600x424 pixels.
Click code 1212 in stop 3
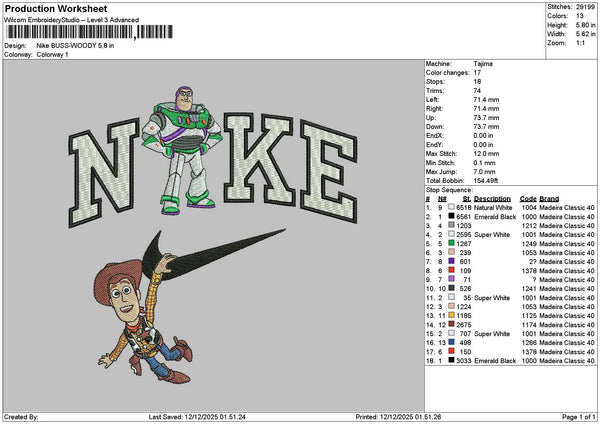[x=530, y=226]
